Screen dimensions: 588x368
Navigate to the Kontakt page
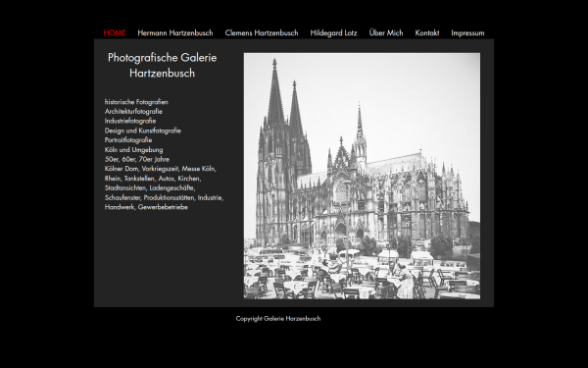point(426,33)
